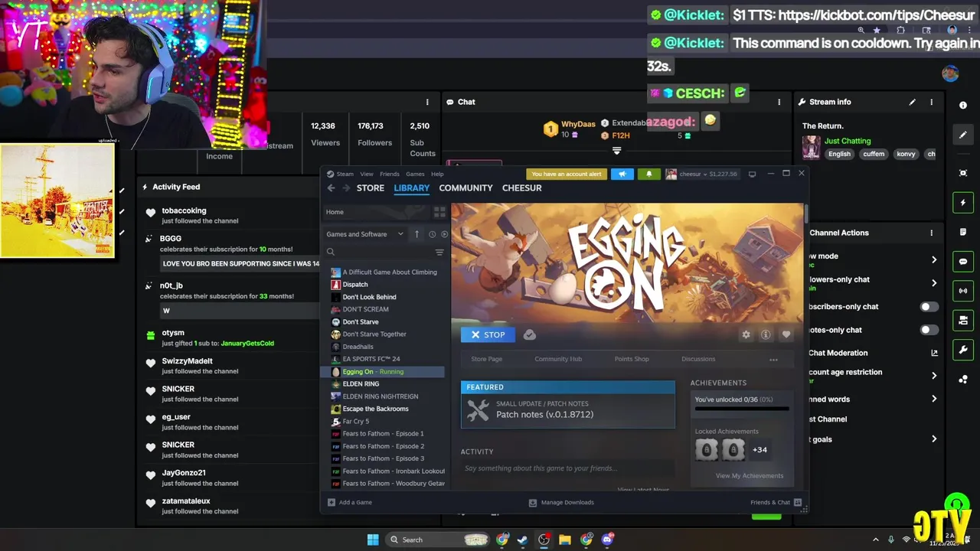Go back with Steam's back arrow
This screenshot has width=980, height=551.
(331, 188)
